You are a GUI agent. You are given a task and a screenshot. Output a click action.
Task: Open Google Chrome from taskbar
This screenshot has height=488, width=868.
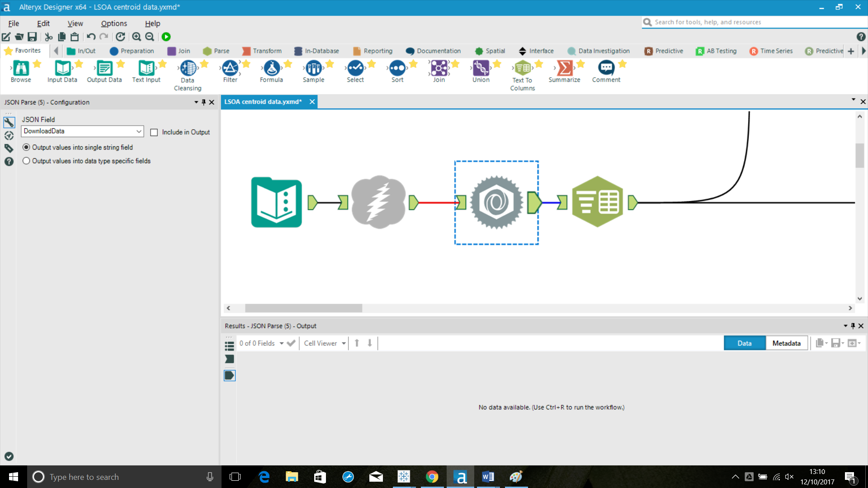click(x=432, y=477)
